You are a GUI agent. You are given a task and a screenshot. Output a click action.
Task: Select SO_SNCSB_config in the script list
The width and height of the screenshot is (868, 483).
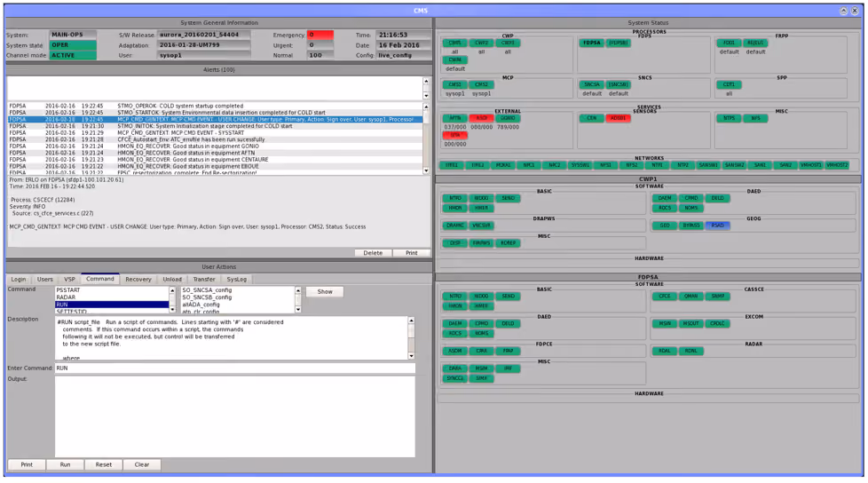(238, 297)
